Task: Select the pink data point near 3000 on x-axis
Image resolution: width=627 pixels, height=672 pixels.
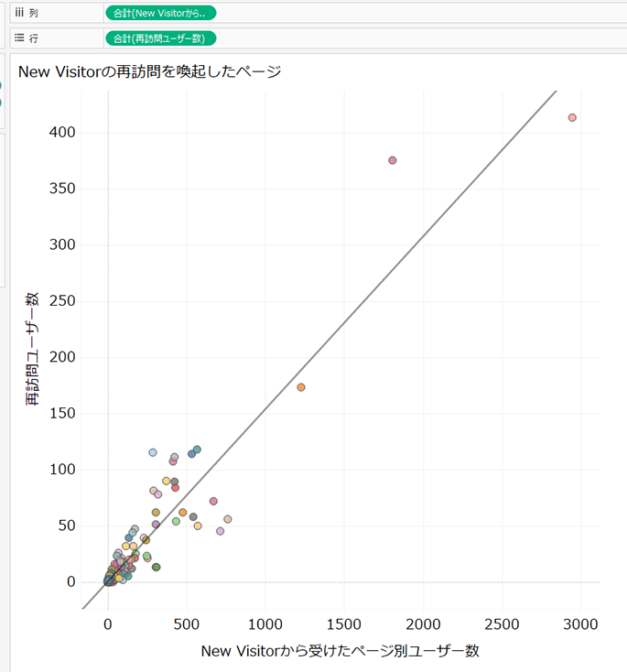Action: pos(572,118)
